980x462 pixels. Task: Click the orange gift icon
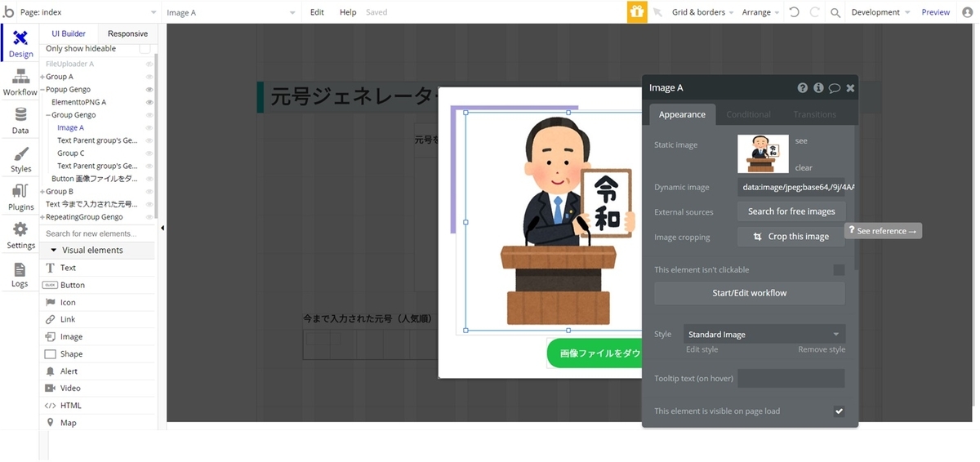click(x=637, y=12)
